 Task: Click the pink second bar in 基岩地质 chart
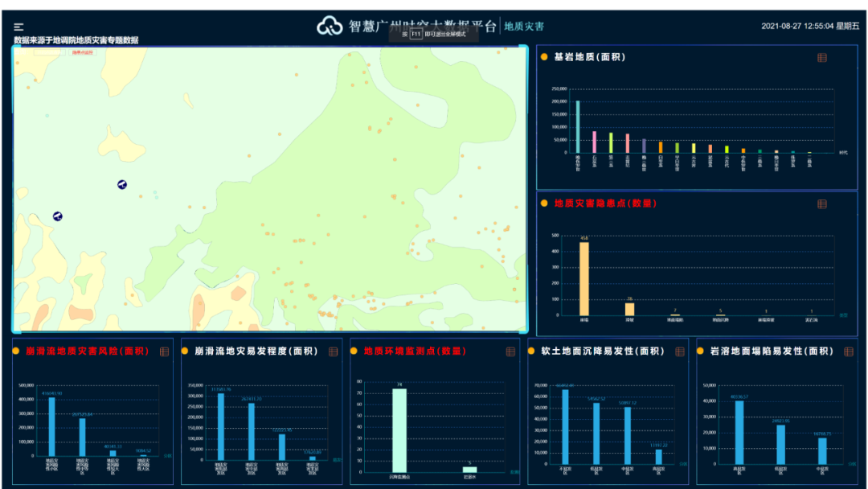(x=595, y=142)
